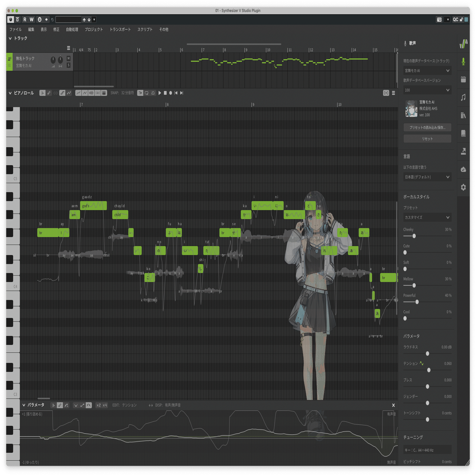Screen dimensions: 476x476
Task: Adjust the Powerful slider handle
Action: tap(417, 302)
